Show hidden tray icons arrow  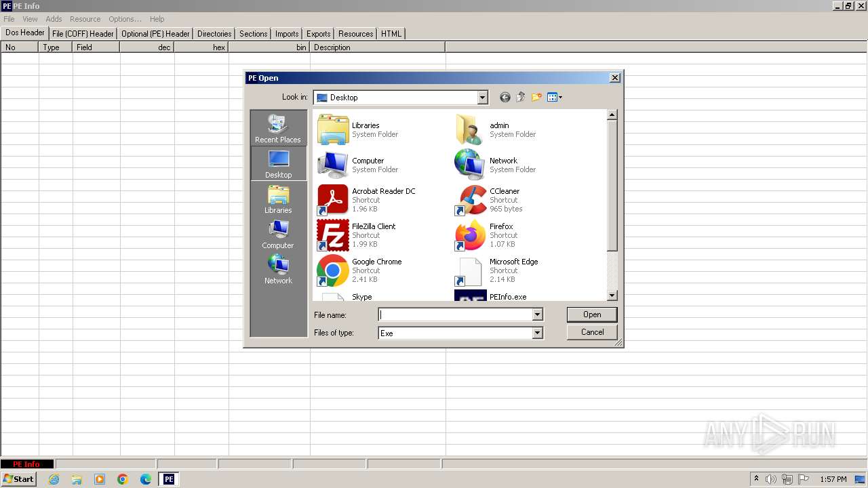756,479
